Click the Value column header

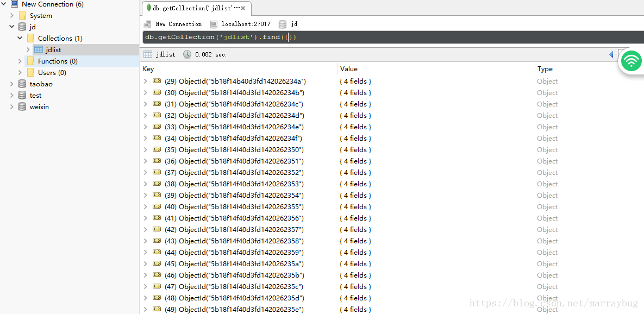point(436,69)
